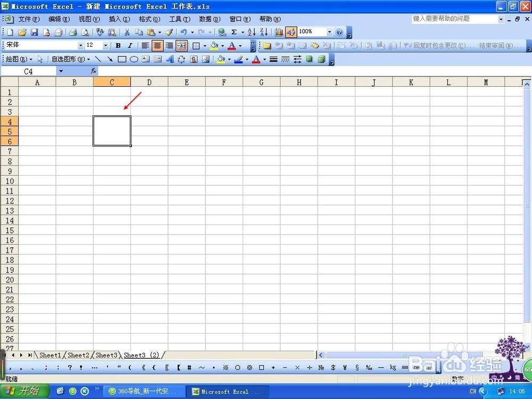Paste clipboard contents
The width and height of the screenshot is (532, 399).
coord(151,32)
